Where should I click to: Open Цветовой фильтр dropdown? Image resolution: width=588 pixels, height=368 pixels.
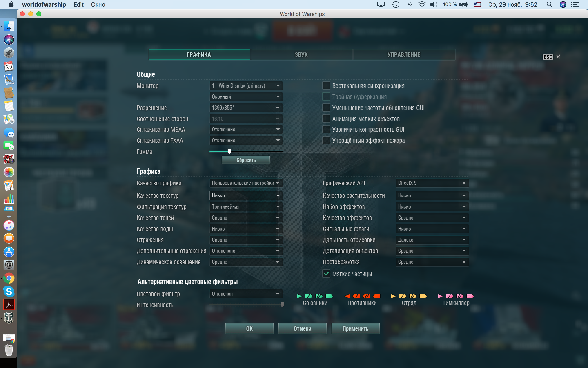click(246, 294)
